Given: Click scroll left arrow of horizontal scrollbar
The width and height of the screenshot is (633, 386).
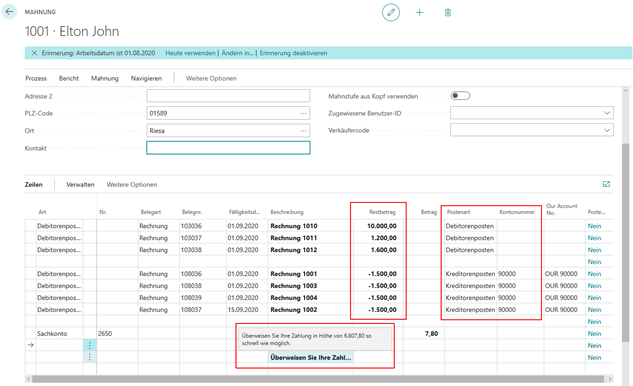Looking at the screenshot, I should click(28, 379).
